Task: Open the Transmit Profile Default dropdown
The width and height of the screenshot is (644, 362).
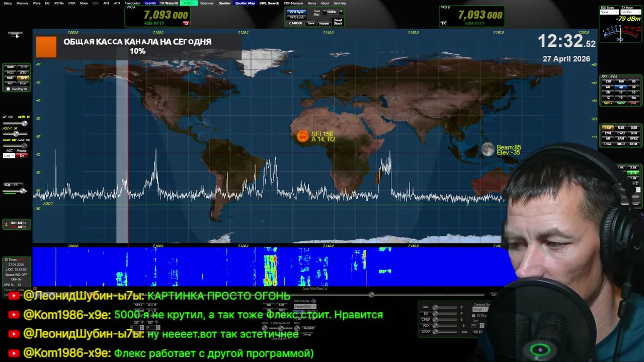Action: 480,309
